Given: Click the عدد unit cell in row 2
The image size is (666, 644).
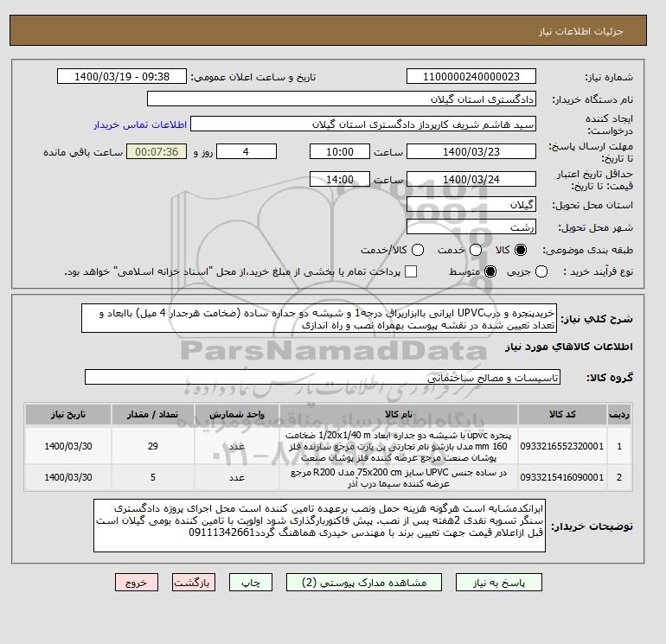Looking at the screenshot, I should pos(237,477).
